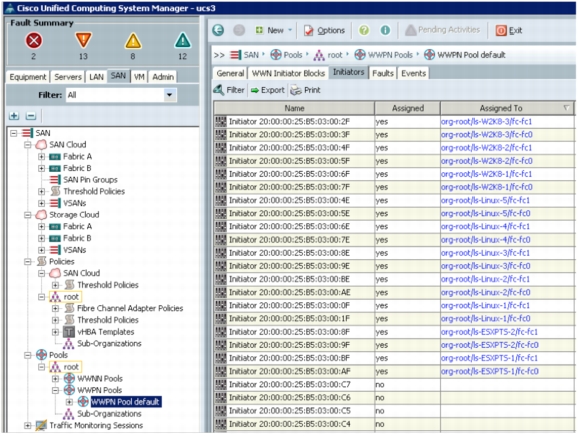
Task: Open link org-root/ls-Linux-2/fc-fc1
Action: click(x=485, y=279)
